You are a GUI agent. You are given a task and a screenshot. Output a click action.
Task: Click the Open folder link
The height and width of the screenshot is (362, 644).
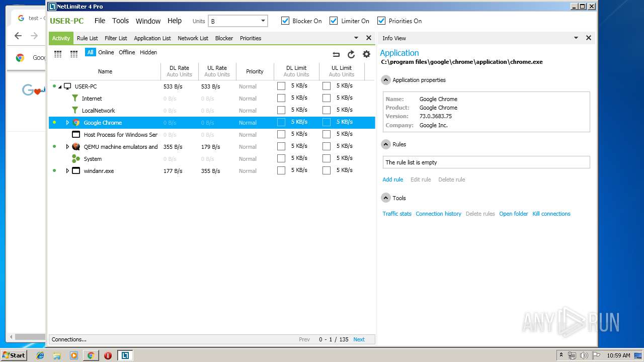[514, 214]
